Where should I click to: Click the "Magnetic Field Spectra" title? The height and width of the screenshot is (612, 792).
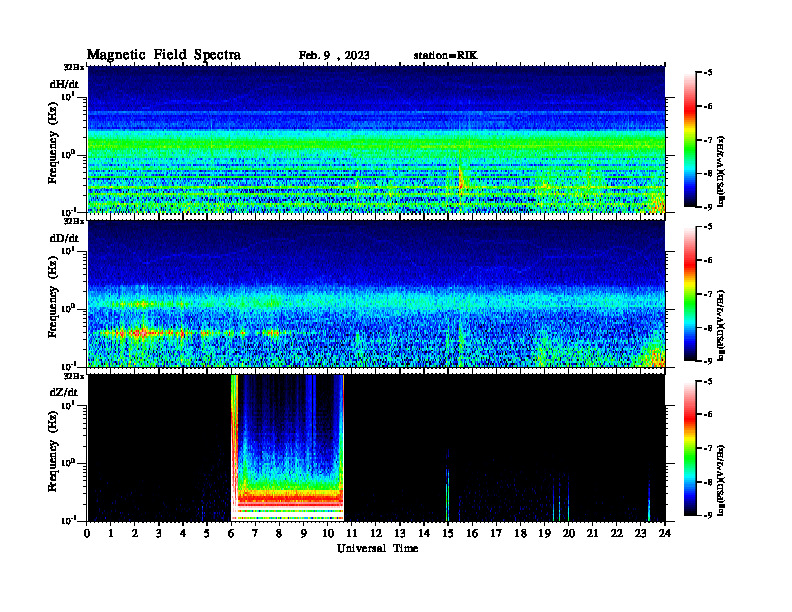tap(164, 55)
